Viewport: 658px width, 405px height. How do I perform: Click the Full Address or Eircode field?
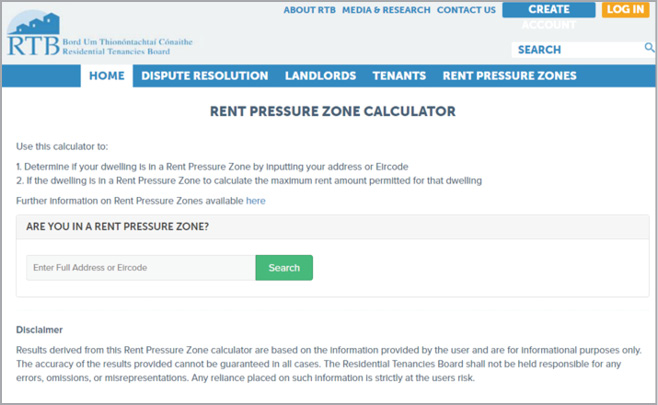(141, 268)
